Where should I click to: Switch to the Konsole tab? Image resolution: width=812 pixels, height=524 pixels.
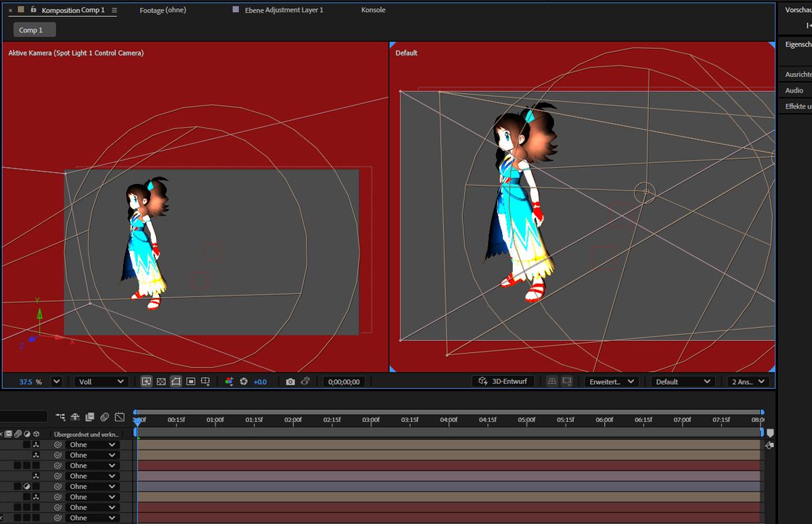pos(374,10)
